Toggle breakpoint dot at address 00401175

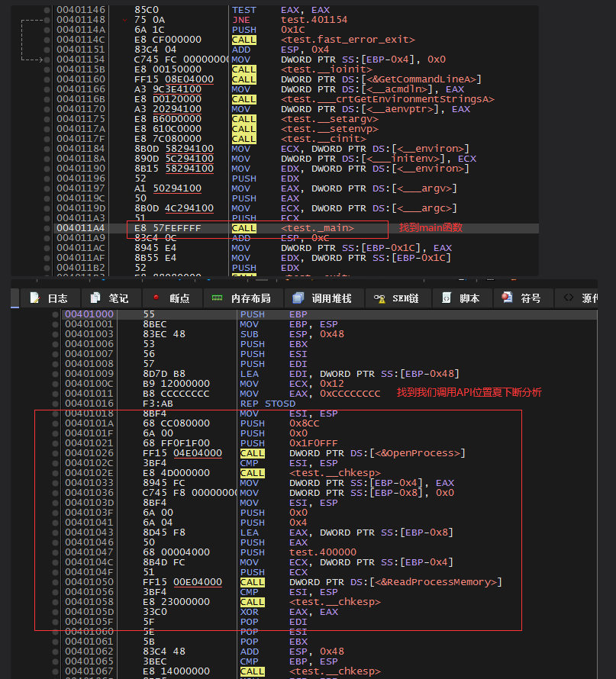pyautogui.click(x=47, y=119)
